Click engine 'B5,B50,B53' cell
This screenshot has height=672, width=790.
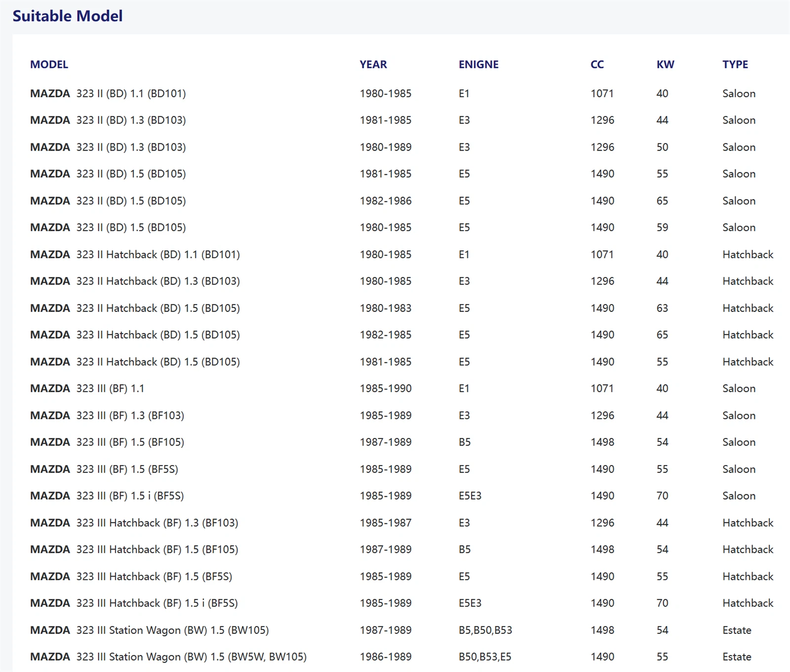(485, 630)
